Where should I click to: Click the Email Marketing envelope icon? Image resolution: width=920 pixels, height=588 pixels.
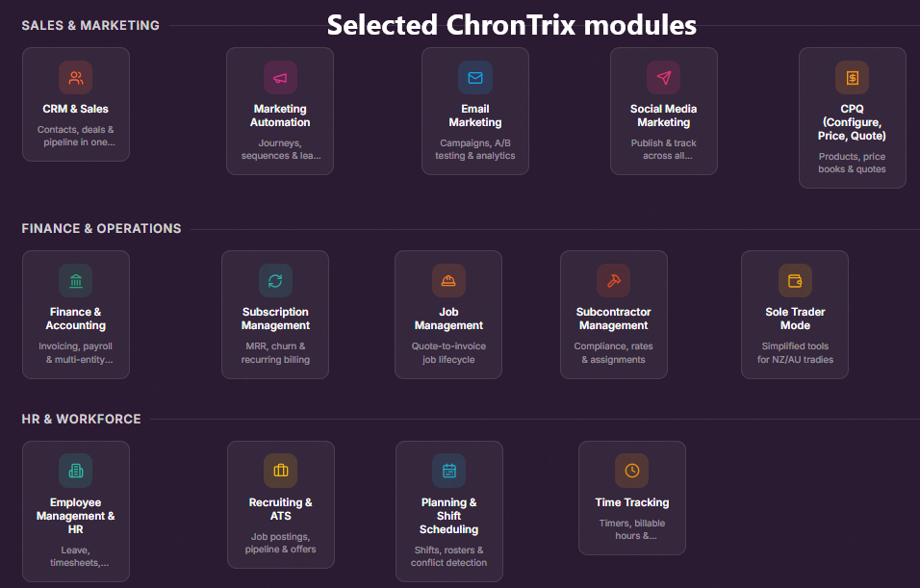[475, 77]
